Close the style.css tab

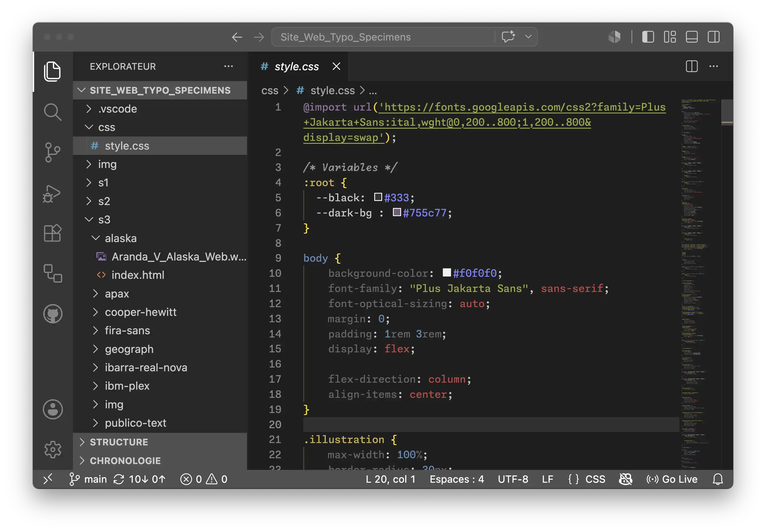[x=336, y=66]
